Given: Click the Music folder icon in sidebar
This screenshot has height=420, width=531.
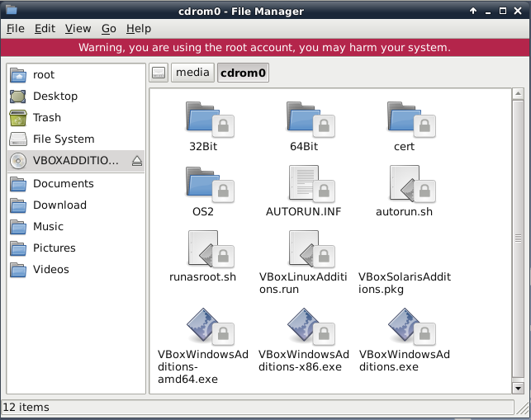Looking at the screenshot, I should point(18,226).
